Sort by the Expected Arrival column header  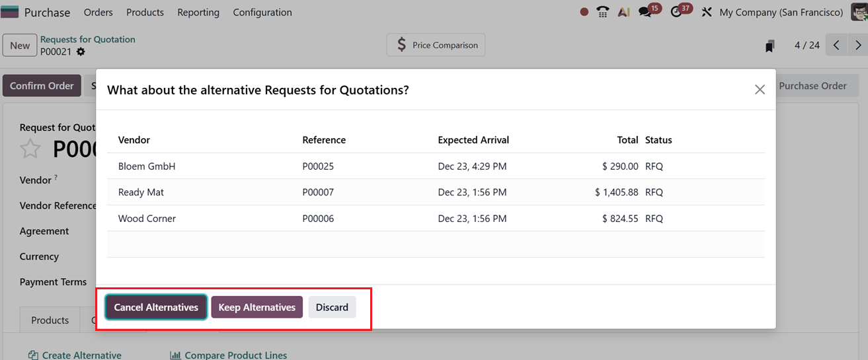[473, 140]
